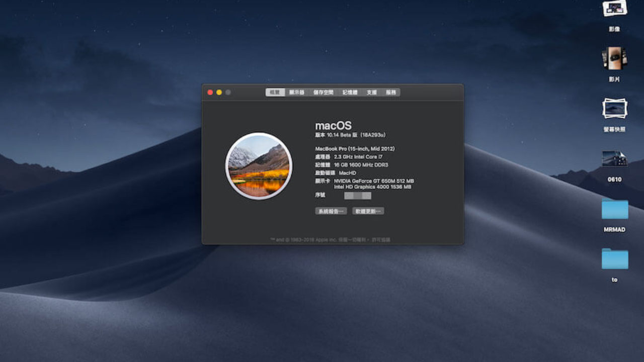This screenshot has width=644, height=362.
Task: Click the "macOS" title text
Action: pyautogui.click(x=333, y=126)
